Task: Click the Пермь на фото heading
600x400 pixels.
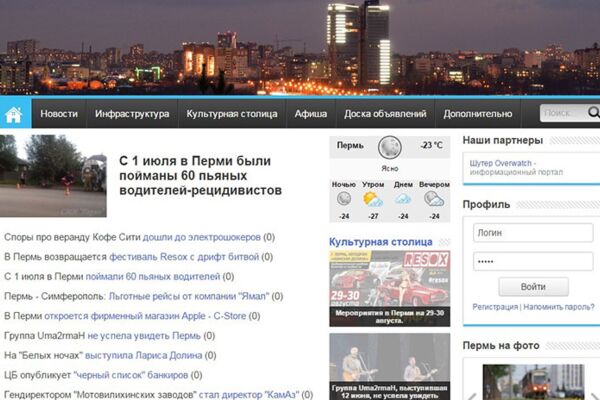Action: tap(501, 346)
